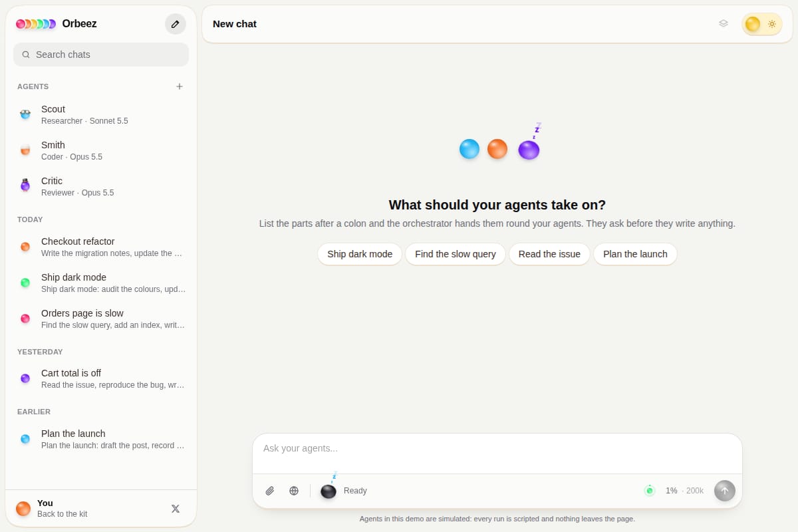This screenshot has width=798, height=532.
Task: Click the Orbeez brand name
Action: click(x=79, y=24)
